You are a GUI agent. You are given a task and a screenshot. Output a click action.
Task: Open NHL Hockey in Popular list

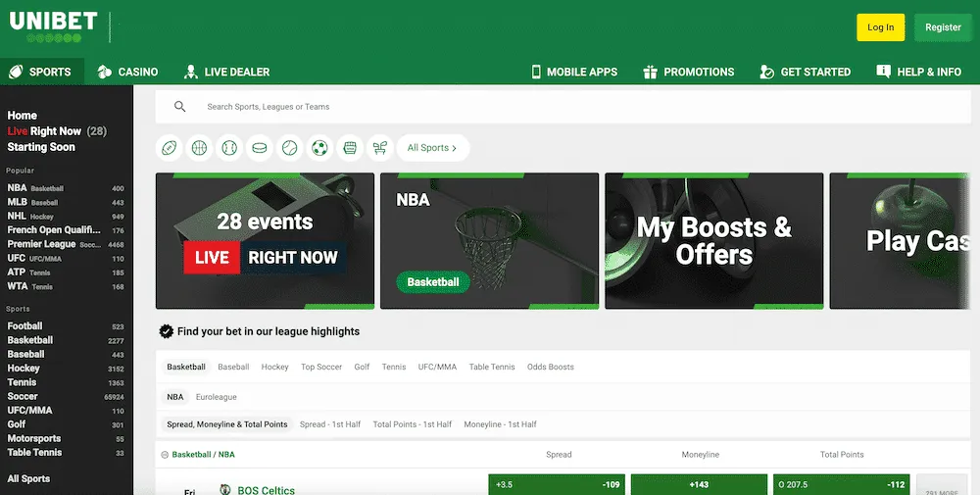[x=66, y=217]
